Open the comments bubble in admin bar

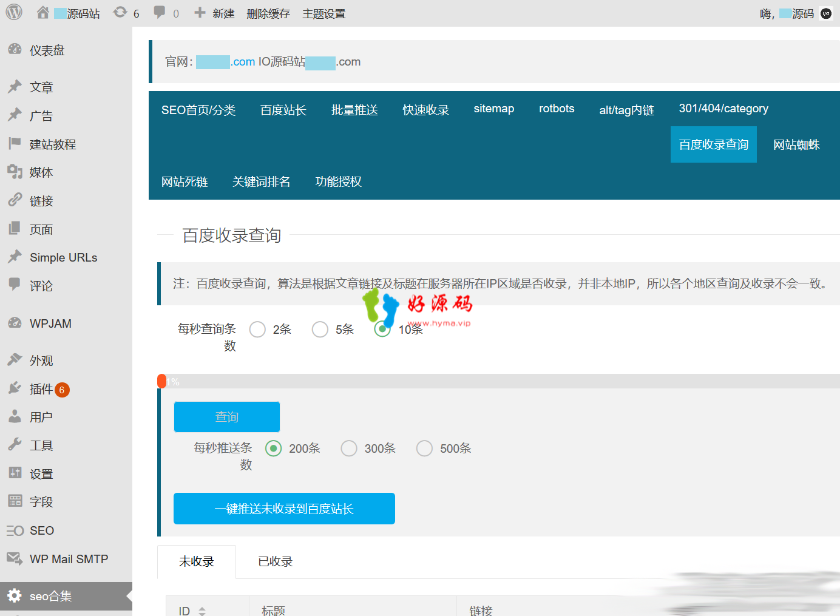click(160, 12)
